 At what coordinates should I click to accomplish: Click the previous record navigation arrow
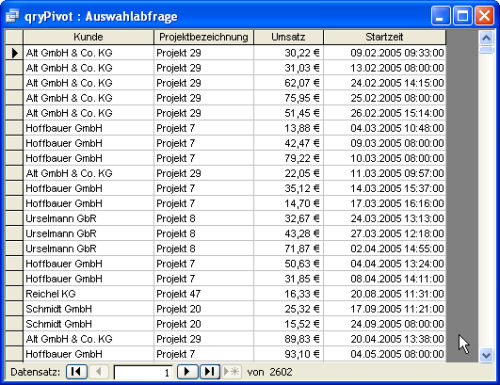click(x=99, y=371)
